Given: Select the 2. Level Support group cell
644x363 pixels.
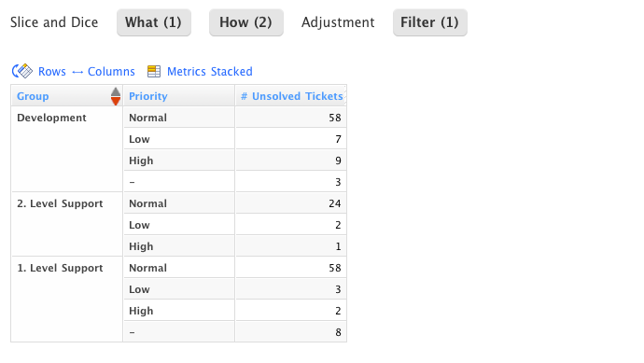Looking at the screenshot, I should click(67, 224).
